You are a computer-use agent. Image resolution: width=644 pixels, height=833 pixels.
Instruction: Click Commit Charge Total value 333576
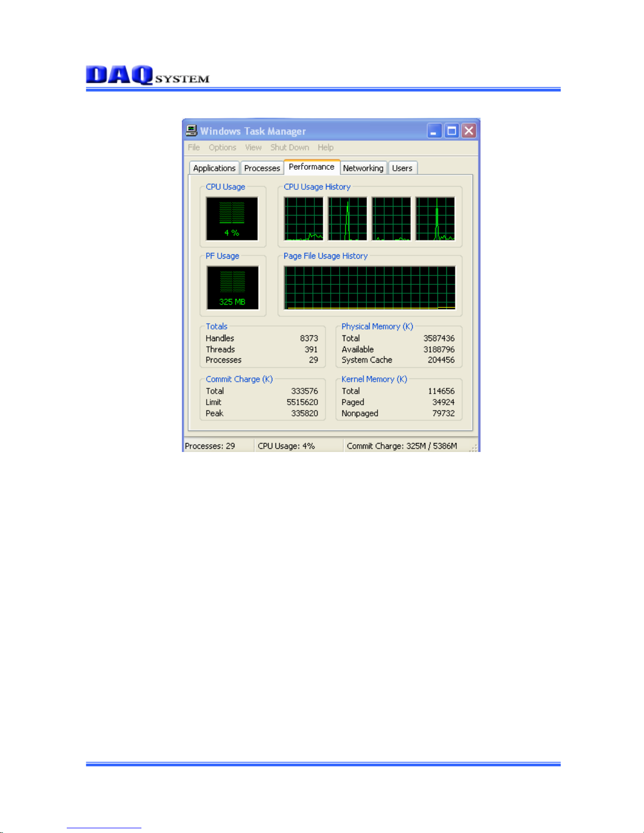304,391
